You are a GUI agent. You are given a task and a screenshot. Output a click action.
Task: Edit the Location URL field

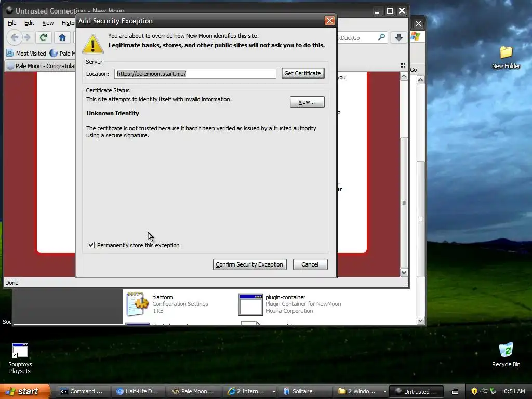click(x=195, y=74)
